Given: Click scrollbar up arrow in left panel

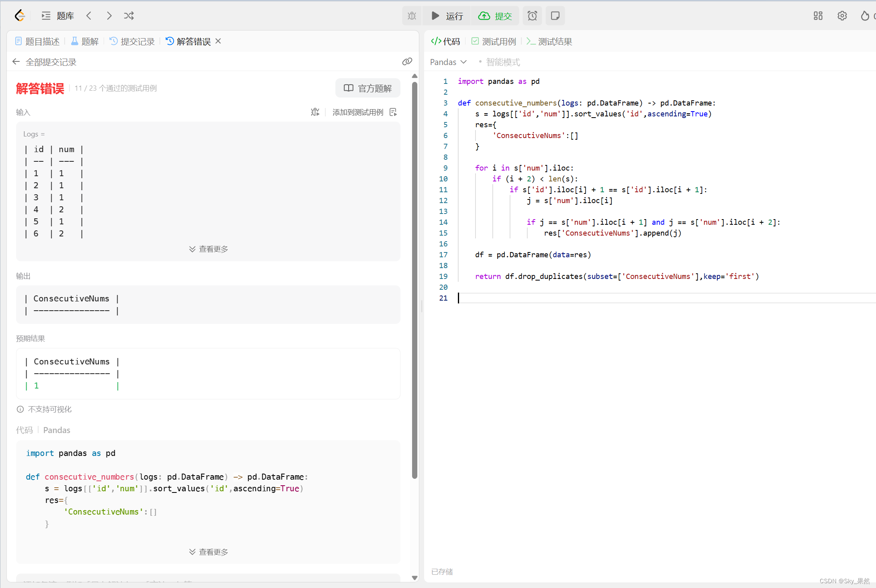Looking at the screenshot, I should click(415, 76).
